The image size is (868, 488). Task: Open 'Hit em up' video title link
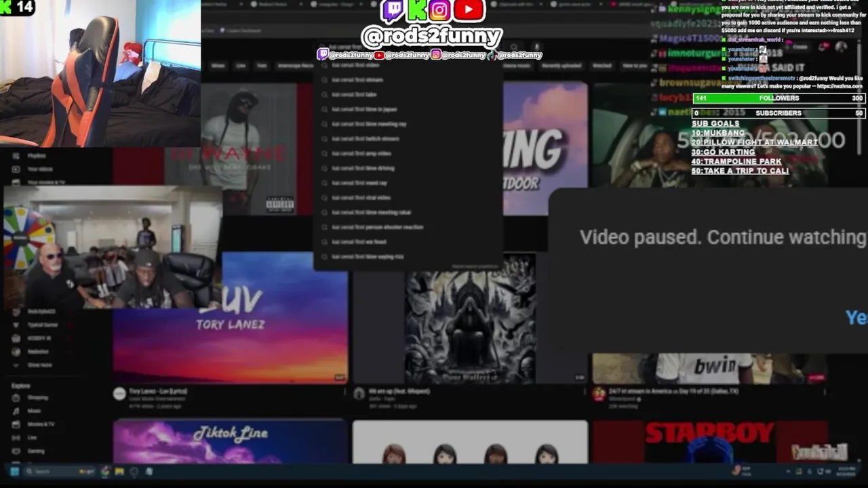399,391
